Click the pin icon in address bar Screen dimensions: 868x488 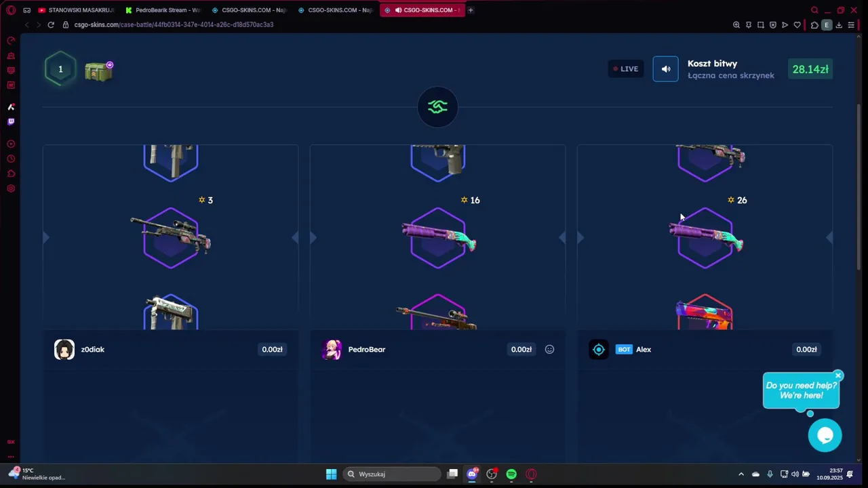[749, 25]
